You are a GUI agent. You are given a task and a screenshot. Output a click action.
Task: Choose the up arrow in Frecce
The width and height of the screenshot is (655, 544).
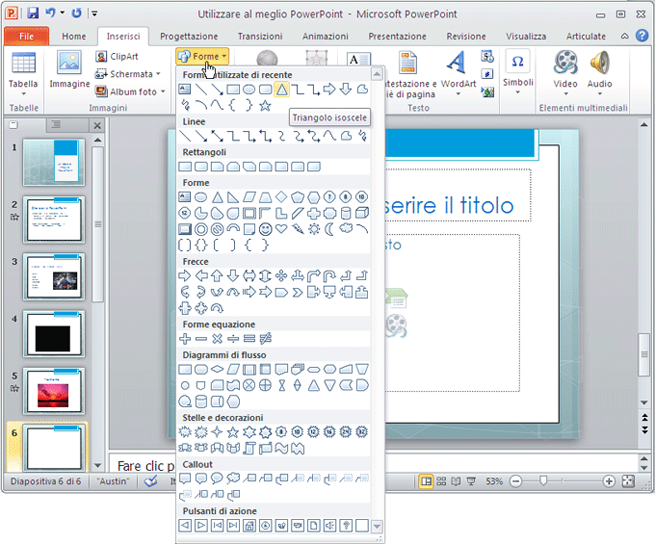217,276
